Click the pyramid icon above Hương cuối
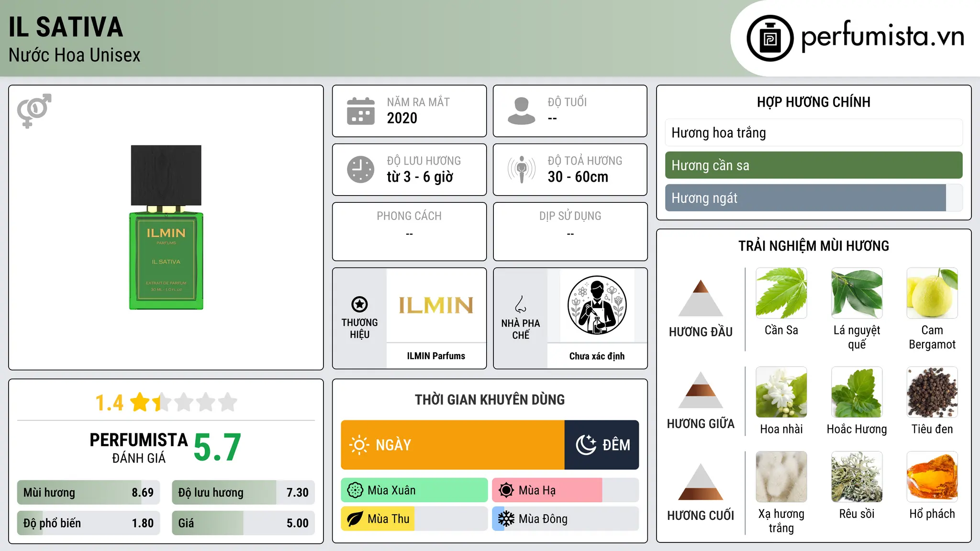Image resolution: width=980 pixels, height=551 pixels. click(x=701, y=482)
